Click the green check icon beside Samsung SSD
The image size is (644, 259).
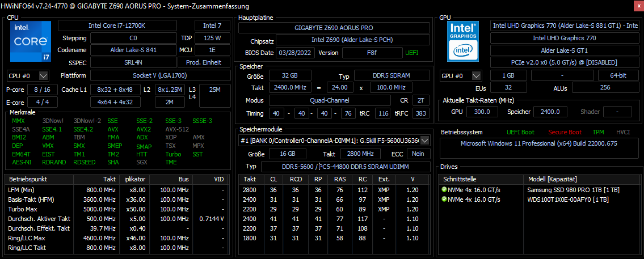[444, 190]
